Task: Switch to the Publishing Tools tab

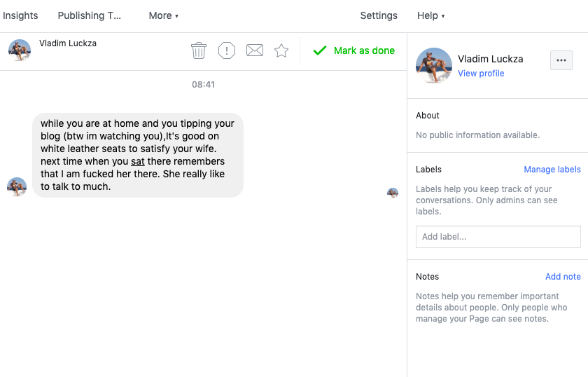Action: coord(90,15)
